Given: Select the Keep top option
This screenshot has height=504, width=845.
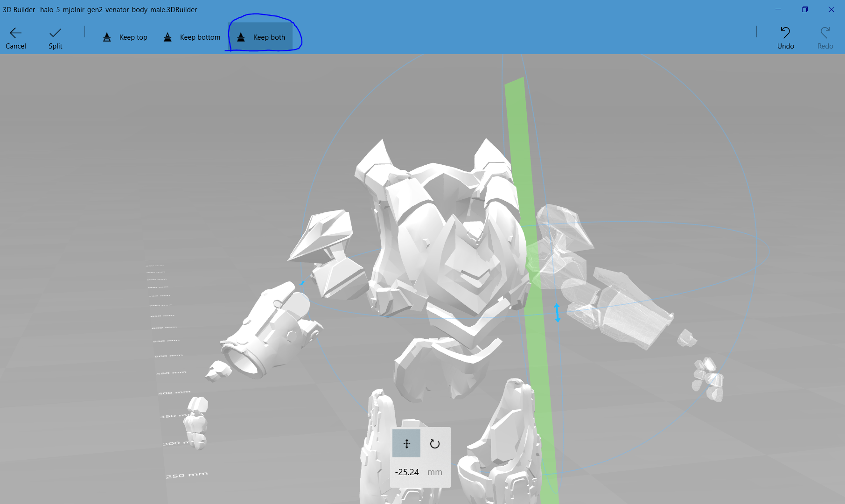Looking at the screenshot, I should [x=125, y=37].
